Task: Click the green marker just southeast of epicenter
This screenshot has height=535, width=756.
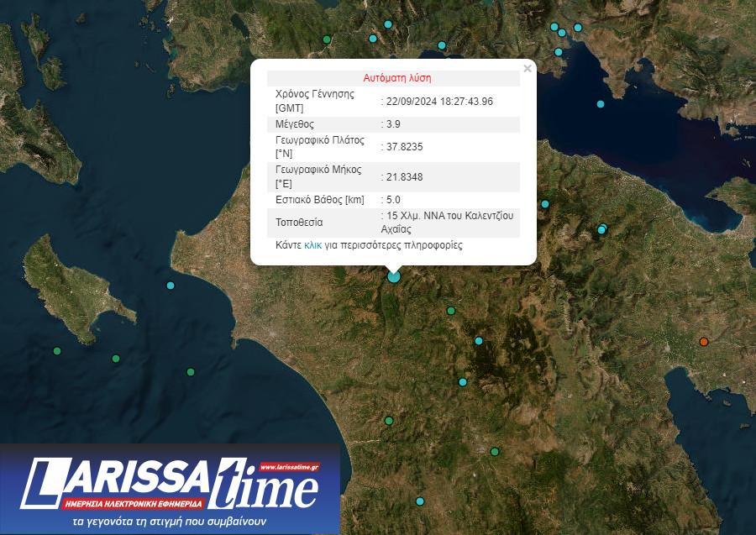Action: click(x=451, y=311)
